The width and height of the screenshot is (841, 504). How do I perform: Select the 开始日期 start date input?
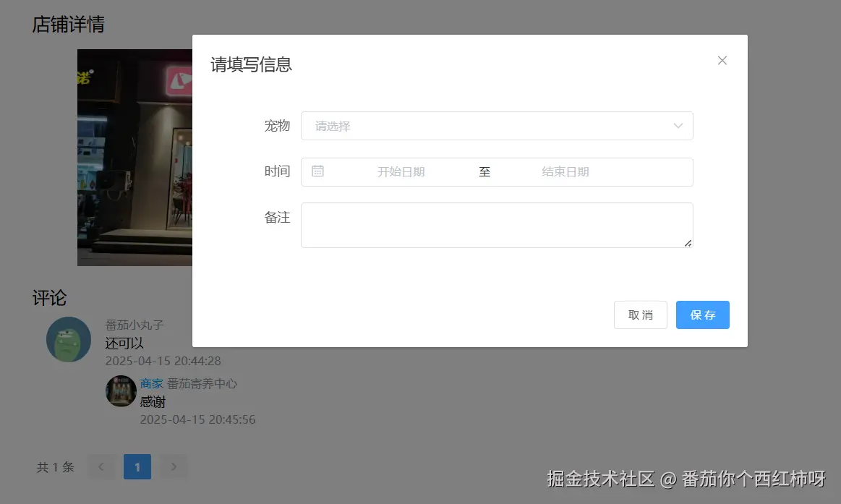tap(401, 172)
